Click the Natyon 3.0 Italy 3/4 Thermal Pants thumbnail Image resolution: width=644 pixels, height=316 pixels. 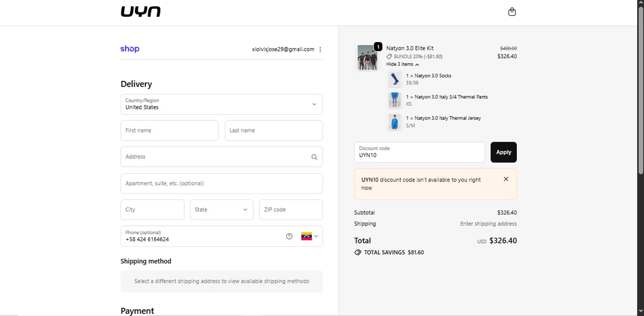click(x=395, y=100)
